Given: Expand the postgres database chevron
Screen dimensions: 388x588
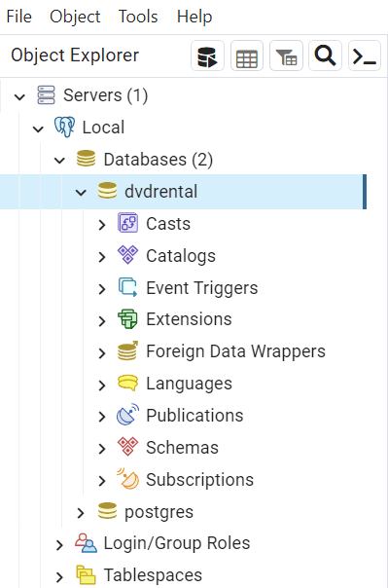Looking at the screenshot, I should (x=81, y=513).
